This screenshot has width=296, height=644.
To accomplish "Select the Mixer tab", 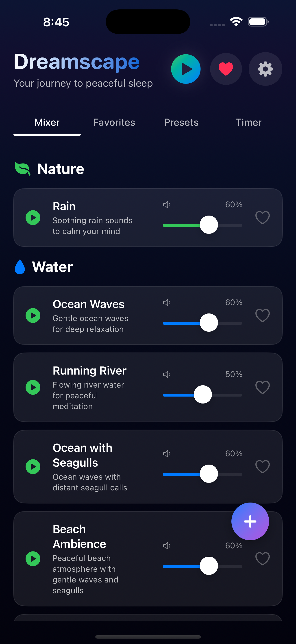I will (x=47, y=123).
